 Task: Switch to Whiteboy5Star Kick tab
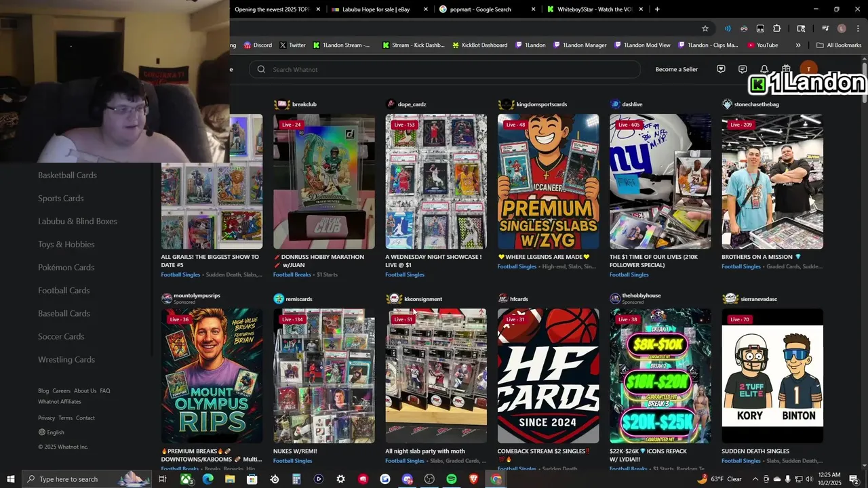595,9
